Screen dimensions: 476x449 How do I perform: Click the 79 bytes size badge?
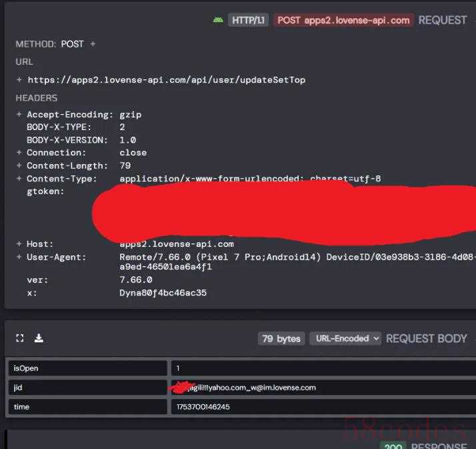[x=281, y=338]
